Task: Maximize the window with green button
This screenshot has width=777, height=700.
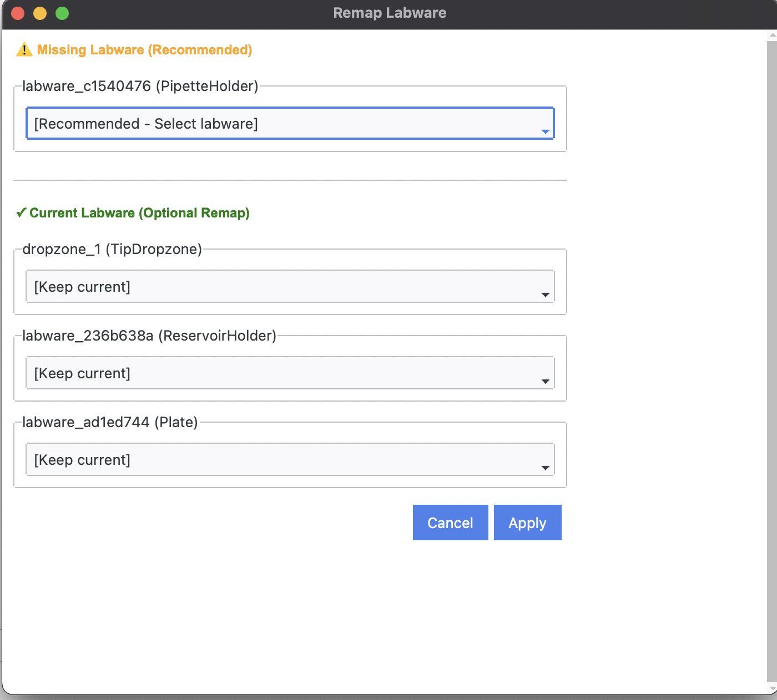Action: tap(62, 13)
